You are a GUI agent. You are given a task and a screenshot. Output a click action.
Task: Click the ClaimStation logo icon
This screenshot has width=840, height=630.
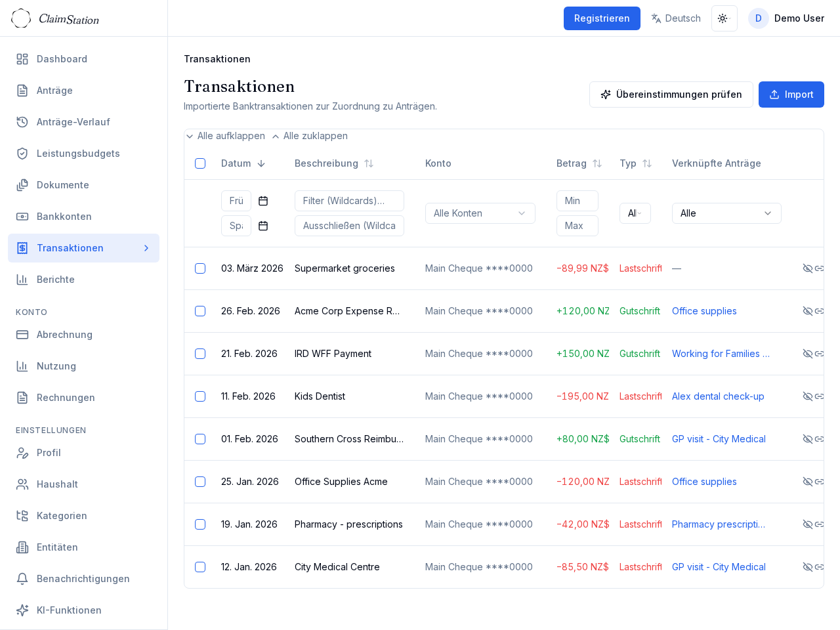click(x=21, y=18)
